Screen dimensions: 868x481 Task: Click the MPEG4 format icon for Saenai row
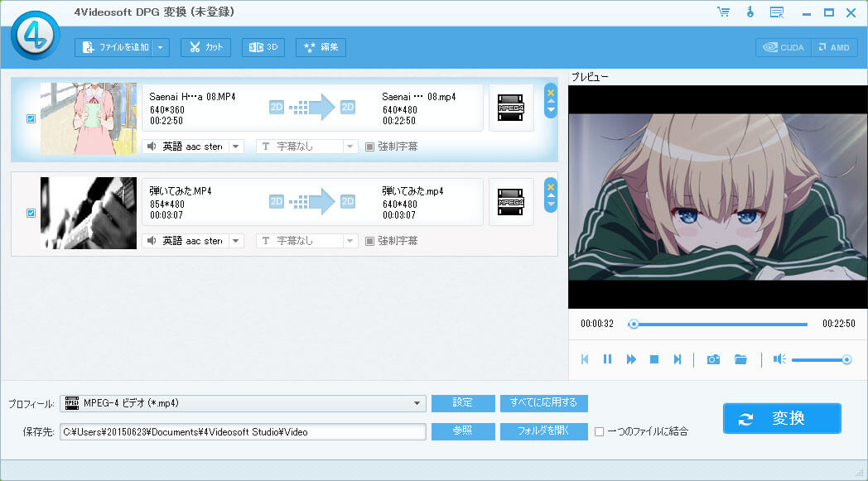(510, 108)
